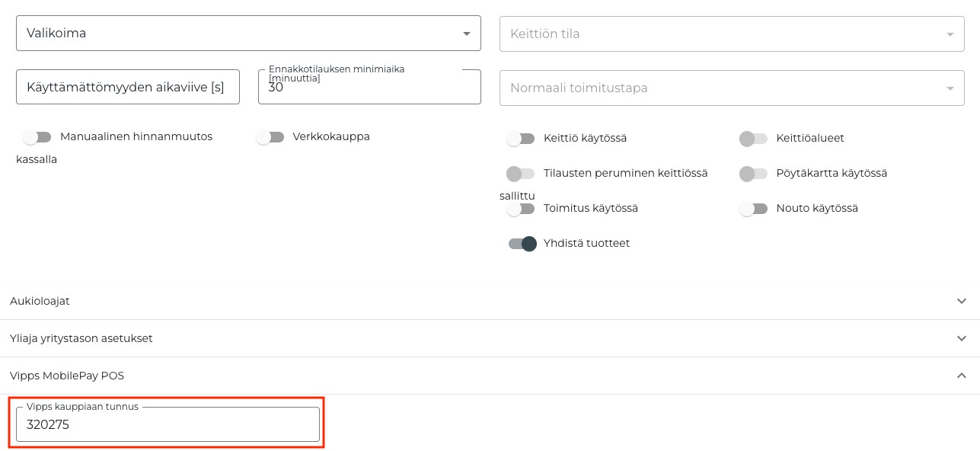The image size is (980, 451).
Task: Enable Pöytäkartta käytössä
Action: click(754, 173)
